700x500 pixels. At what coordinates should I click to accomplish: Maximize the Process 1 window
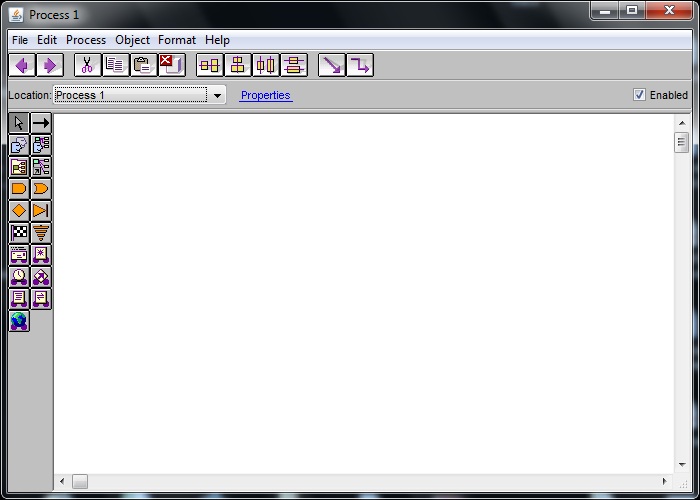coord(632,11)
